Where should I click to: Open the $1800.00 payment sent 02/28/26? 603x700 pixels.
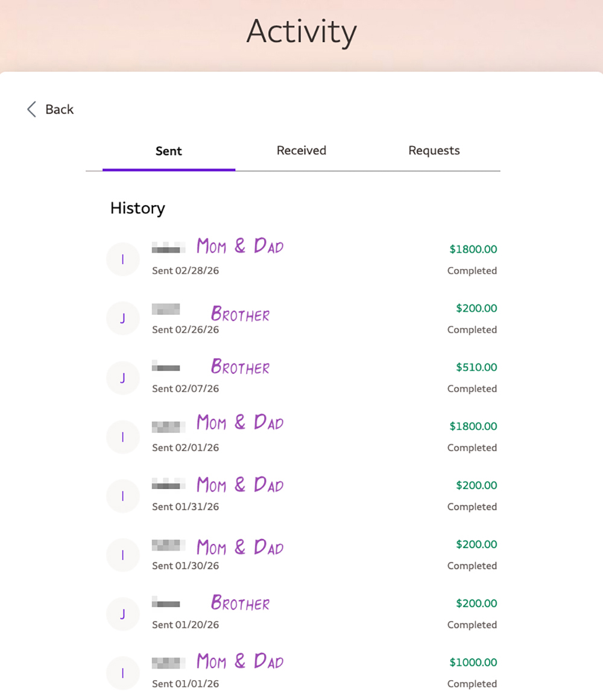point(301,259)
